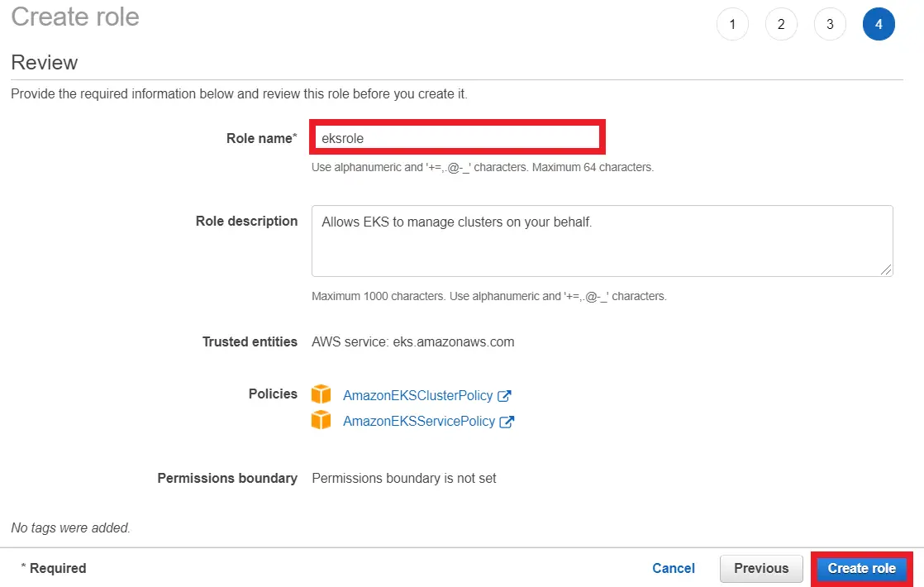This screenshot has width=924, height=587.
Task: Go back with the Previous button
Action: click(760, 568)
